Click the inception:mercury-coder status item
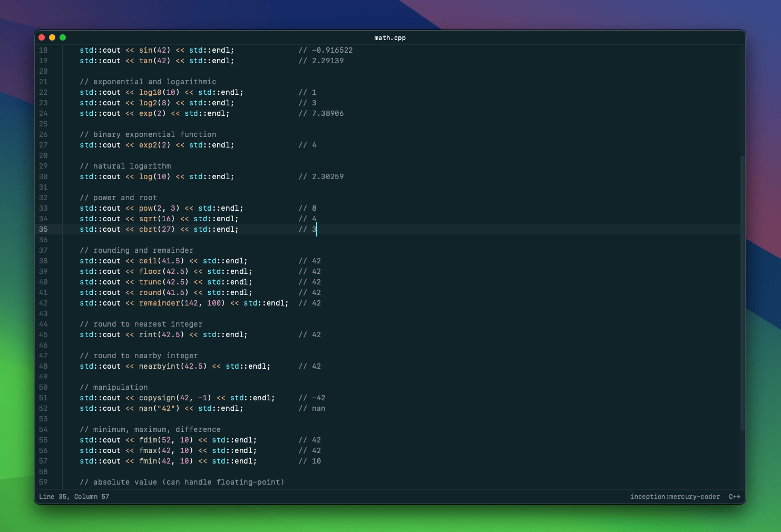Viewport: 781px width, 532px height. pos(675,496)
